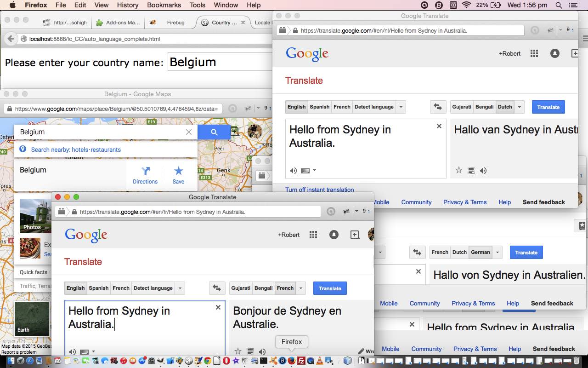
Task: Open Spotlight search in the menu bar
Action: pyautogui.click(x=559, y=5)
